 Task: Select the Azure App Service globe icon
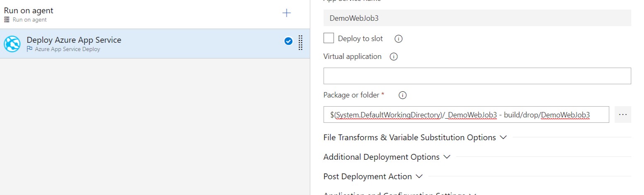[x=12, y=44]
